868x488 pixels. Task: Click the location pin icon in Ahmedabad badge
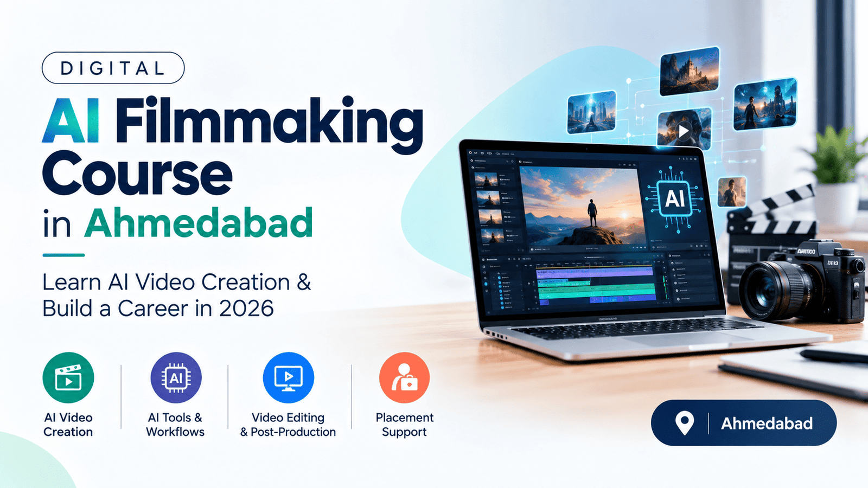(x=685, y=423)
